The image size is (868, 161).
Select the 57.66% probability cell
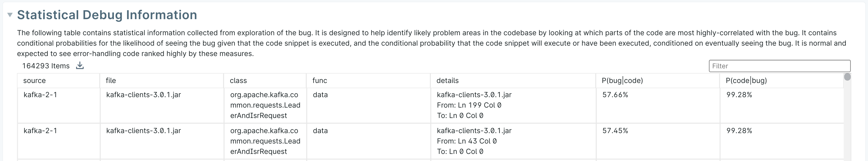pyautogui.click(x=615, y=95)
